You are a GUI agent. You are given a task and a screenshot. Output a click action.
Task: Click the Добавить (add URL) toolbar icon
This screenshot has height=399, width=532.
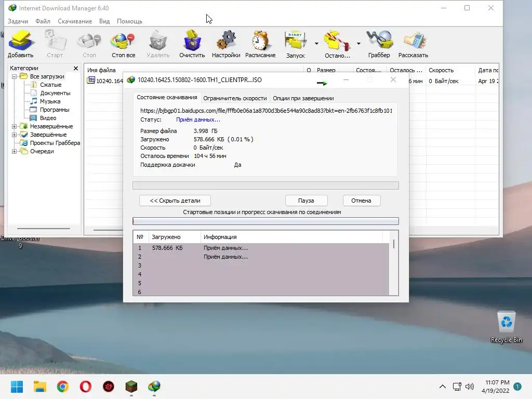[21, 44]
